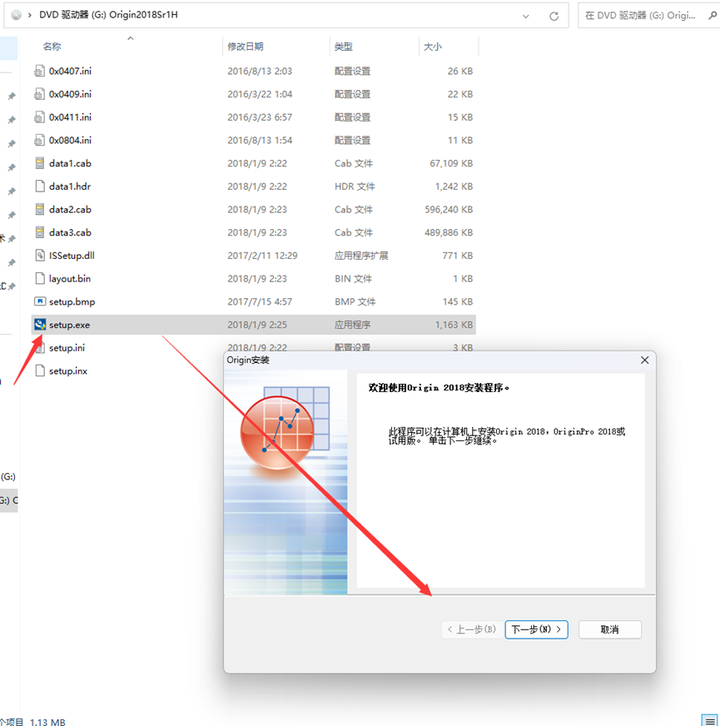Viewport: 720px width, 726px height.
Task: Select the layout.bin file icon
Action: coord(40,279)
